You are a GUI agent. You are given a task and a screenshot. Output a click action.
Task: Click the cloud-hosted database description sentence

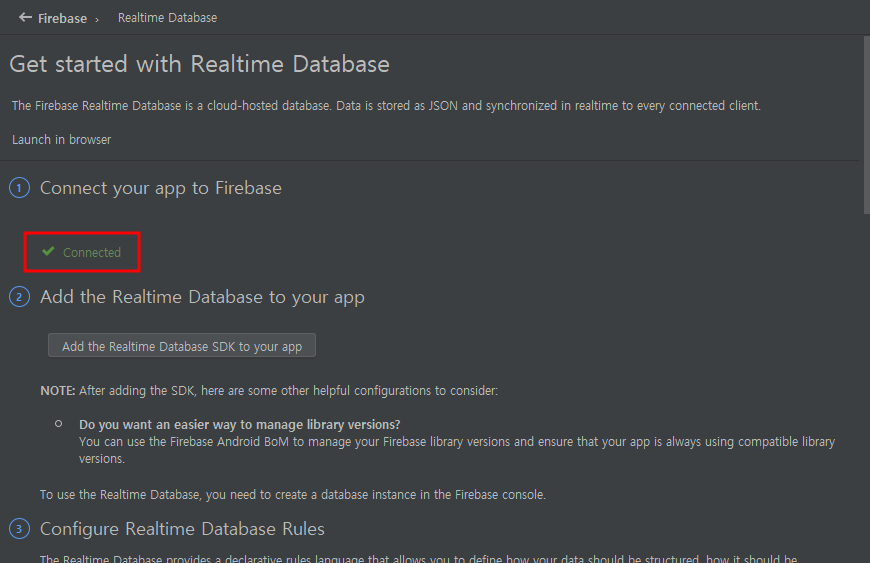tap(386, 105)
